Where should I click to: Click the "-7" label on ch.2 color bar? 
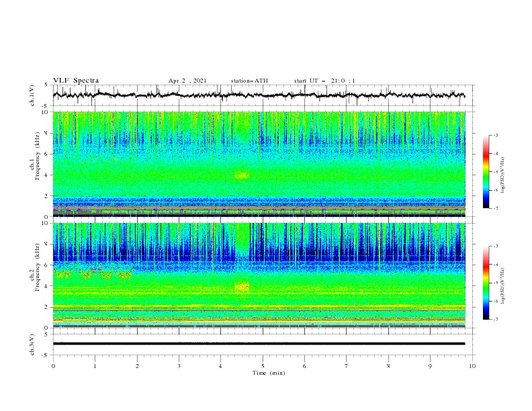tap(496, 319)
